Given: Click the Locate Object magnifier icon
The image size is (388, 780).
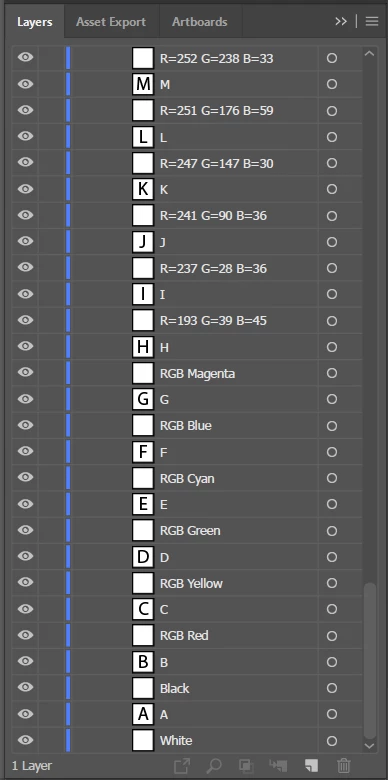Looking at the screenshot, I should tap(213, 766).
